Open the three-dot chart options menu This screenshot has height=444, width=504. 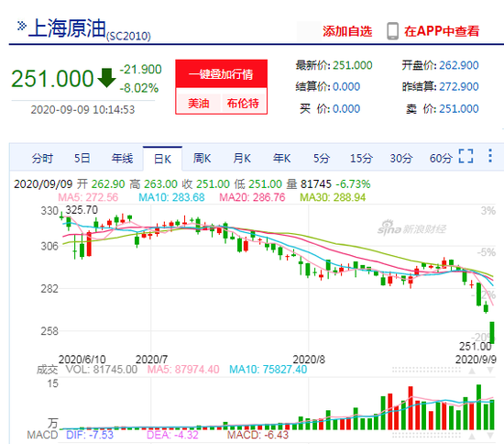[x=490, y=156]
